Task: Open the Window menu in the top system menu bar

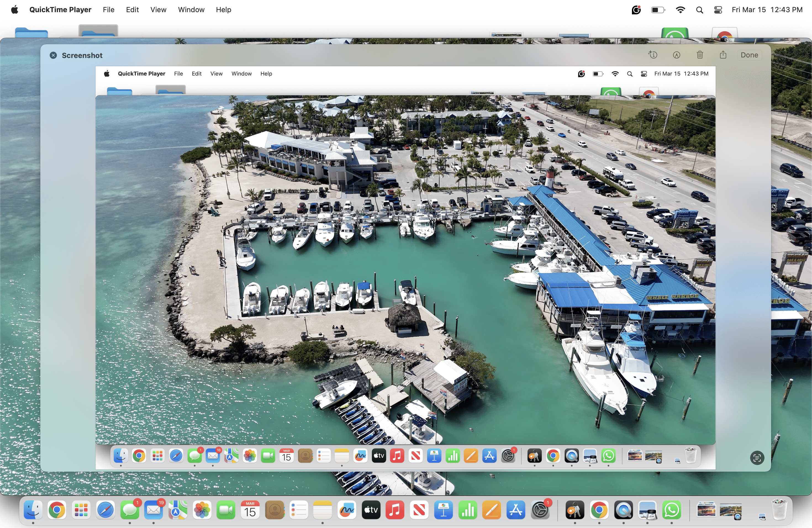Action: coord(191,10)
